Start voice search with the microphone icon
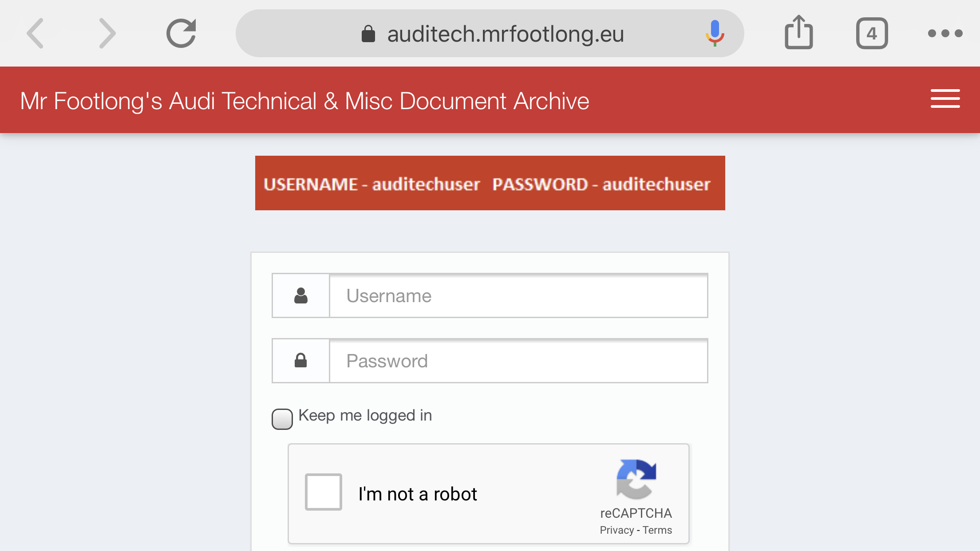 715,33
